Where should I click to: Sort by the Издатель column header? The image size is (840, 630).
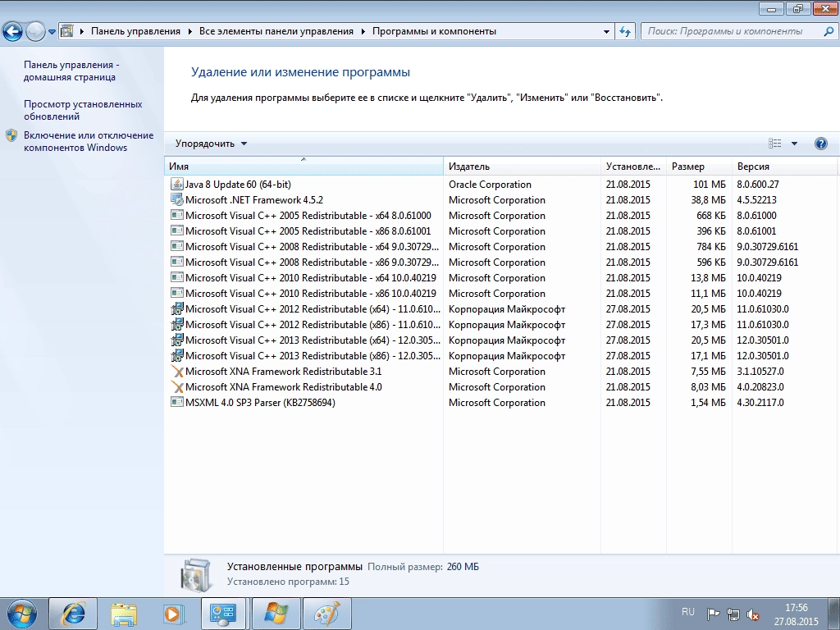(x=522, y=166)
